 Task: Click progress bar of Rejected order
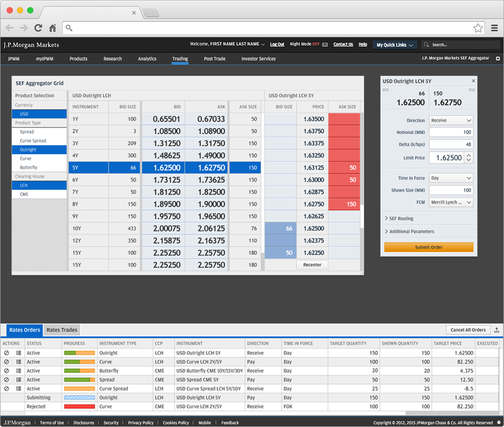click(79, 406)
